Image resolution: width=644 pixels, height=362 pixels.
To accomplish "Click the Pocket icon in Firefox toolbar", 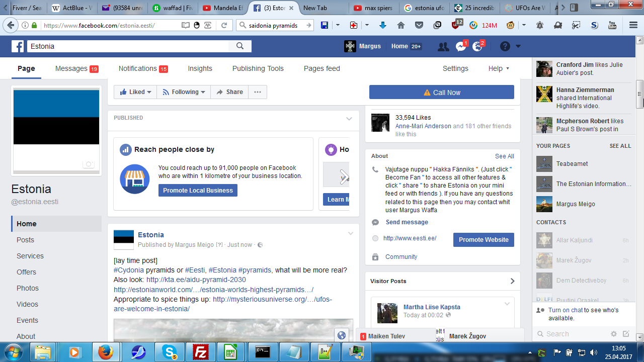I will pos(419,25).
